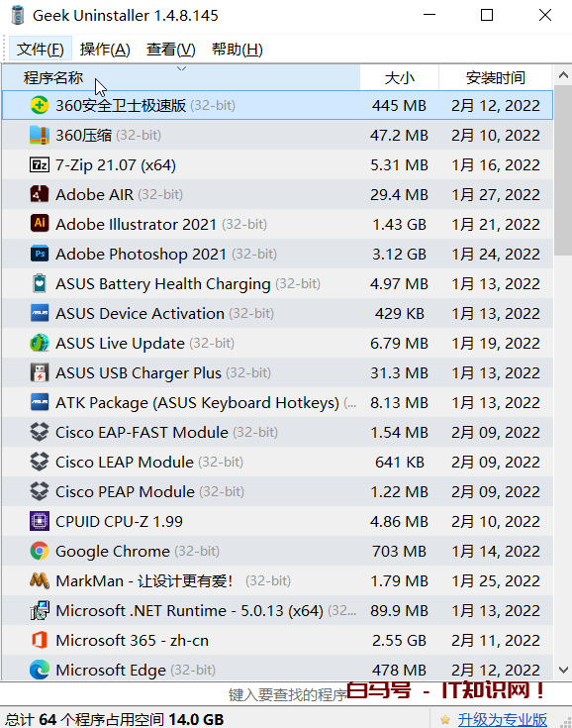The height and width of the screenshot is (728, 572).
Task: Click the scrollbar down arrow
Action: [x=563, y=670]
